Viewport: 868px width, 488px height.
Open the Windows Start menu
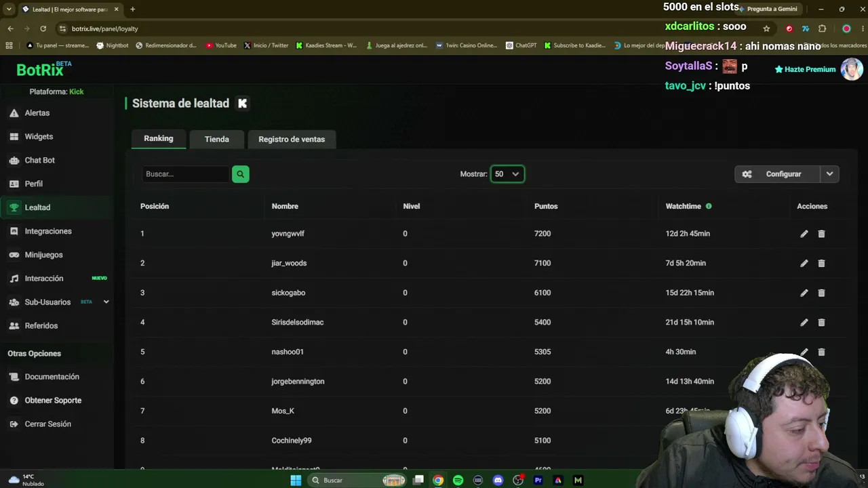point(296,480)
